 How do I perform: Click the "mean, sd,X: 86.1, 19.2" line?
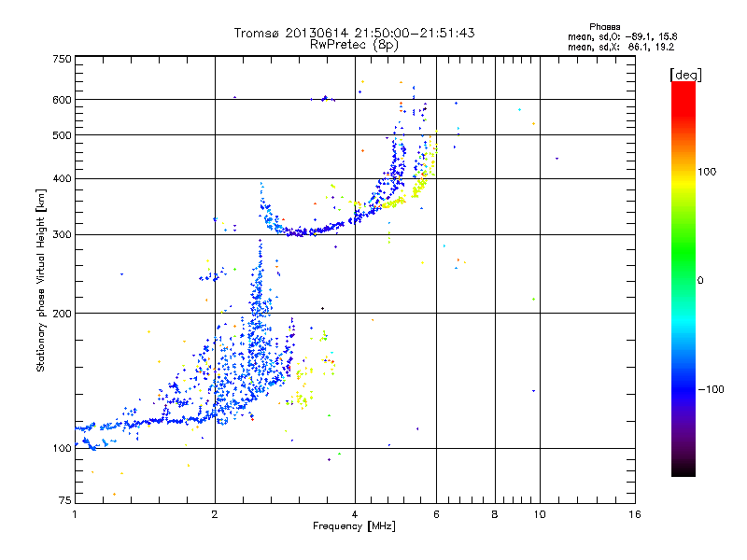coord(621,48)
